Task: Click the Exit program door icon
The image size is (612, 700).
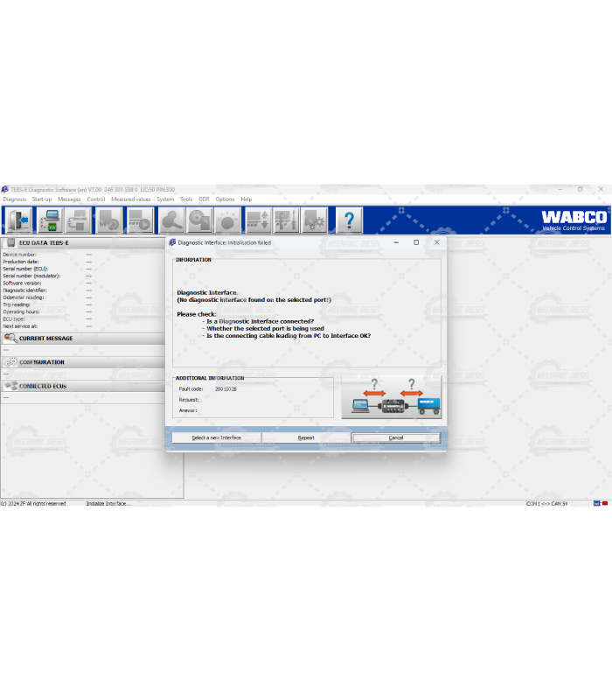Action: [x=17, y=220]
